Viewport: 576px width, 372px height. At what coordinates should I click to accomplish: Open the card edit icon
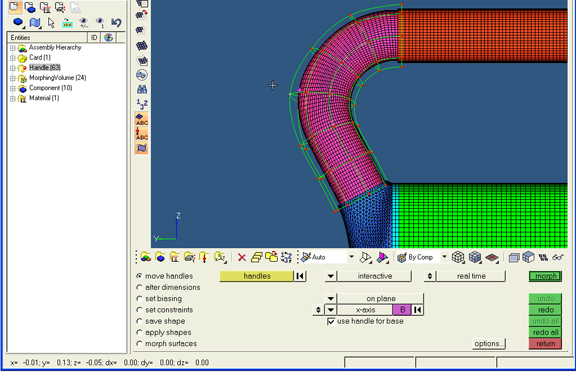256,257
